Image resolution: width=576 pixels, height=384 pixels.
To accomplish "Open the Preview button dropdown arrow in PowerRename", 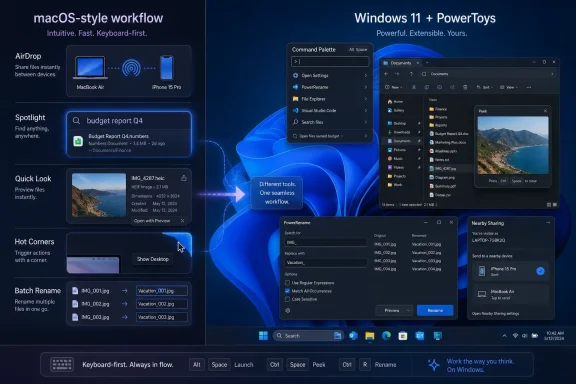I will (408, 311).
